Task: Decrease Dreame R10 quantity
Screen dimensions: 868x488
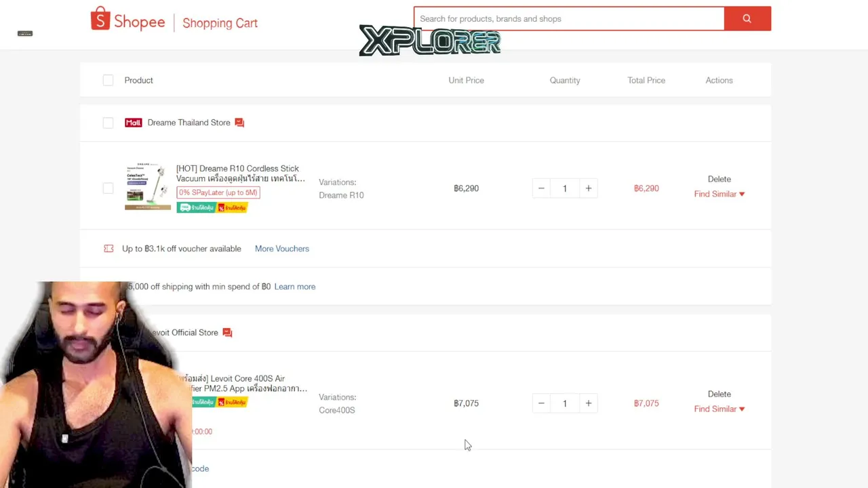Action: click(x=541, y=188)
